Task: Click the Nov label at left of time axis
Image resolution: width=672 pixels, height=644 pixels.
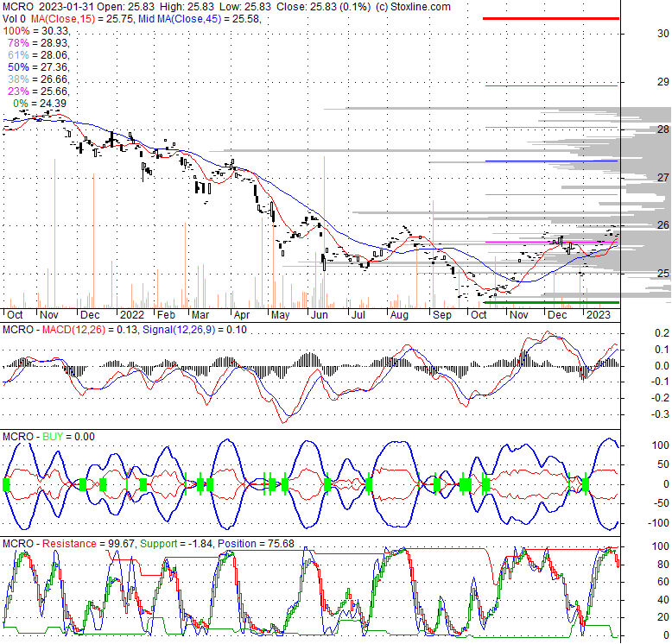Action: pyautogui.click(x=49, y=315)
